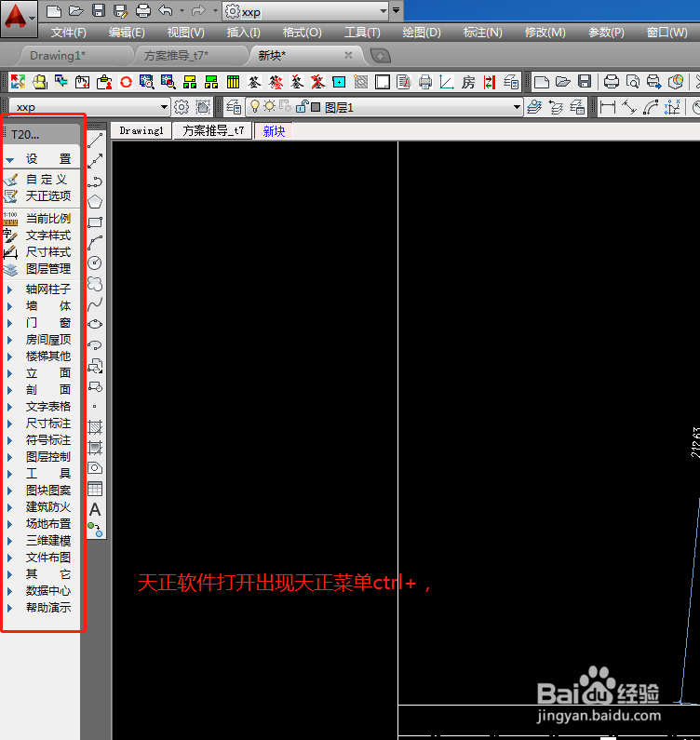This screenshot has height=740, width=700.
Task: Select the Polyline draw tool
Action: (x=95, y=182)
